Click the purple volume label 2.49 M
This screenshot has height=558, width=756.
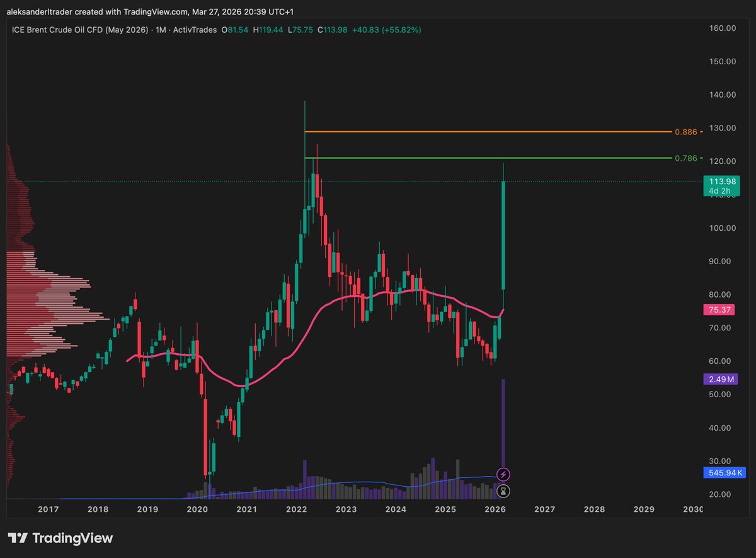[x=721, y=379]
